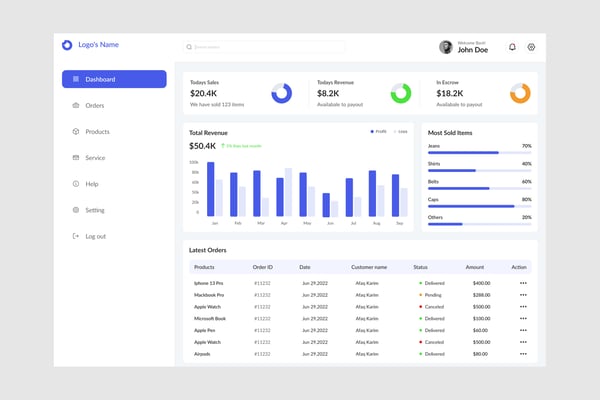The height and width of the screenshot is (400, 600).
Task: Open the Help page
Action: [92, 184]
